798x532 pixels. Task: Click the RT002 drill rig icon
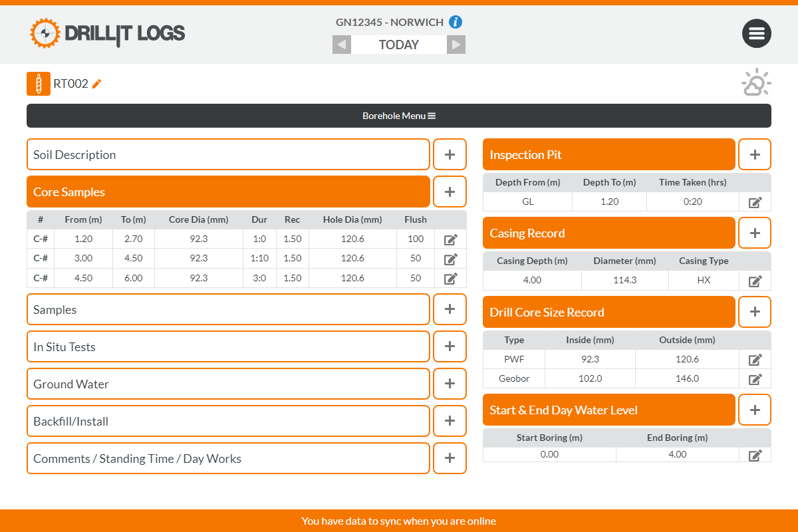click(x=39, y=84)
